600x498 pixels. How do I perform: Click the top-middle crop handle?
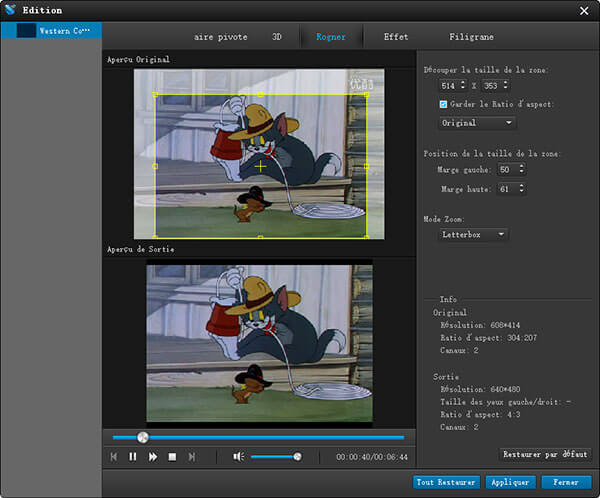click(x=261, y=95)
